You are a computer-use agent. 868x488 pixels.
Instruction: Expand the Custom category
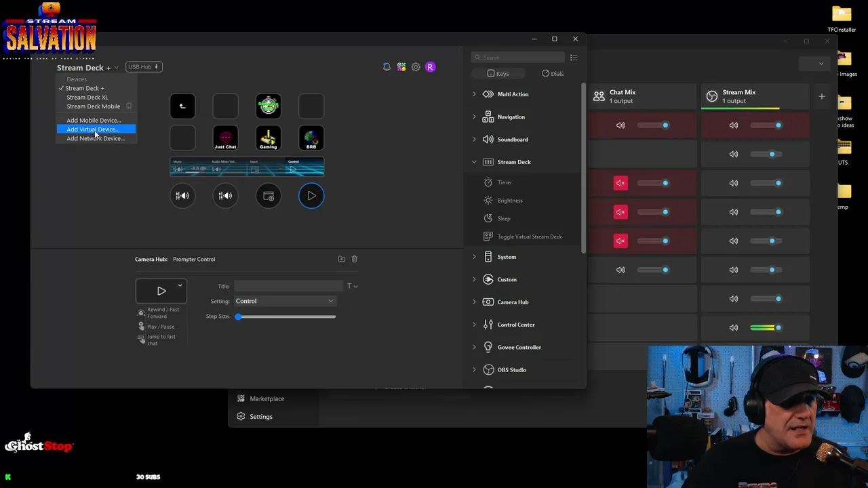[x=474, y=279]
